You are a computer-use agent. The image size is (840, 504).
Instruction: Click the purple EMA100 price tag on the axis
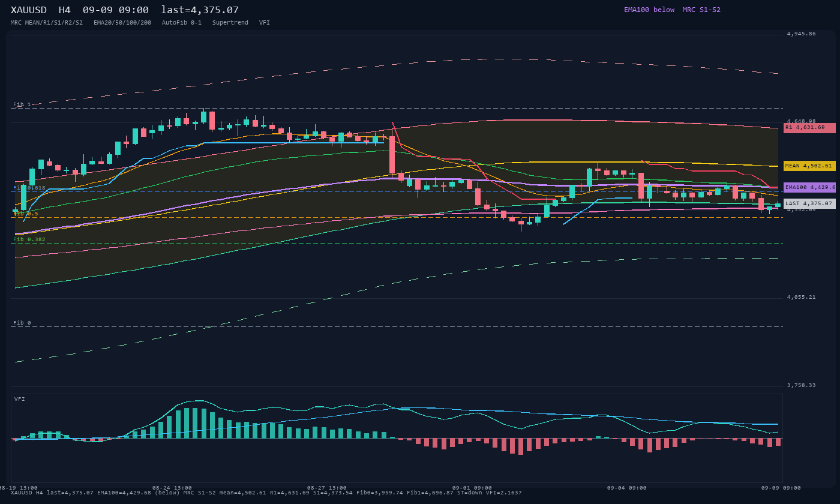809,187
